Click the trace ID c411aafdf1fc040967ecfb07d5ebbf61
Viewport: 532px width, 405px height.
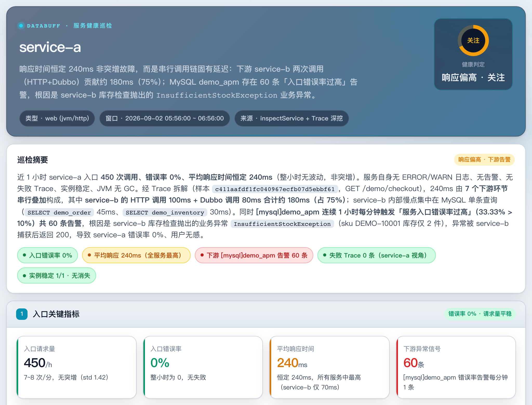tap(275, 189)
